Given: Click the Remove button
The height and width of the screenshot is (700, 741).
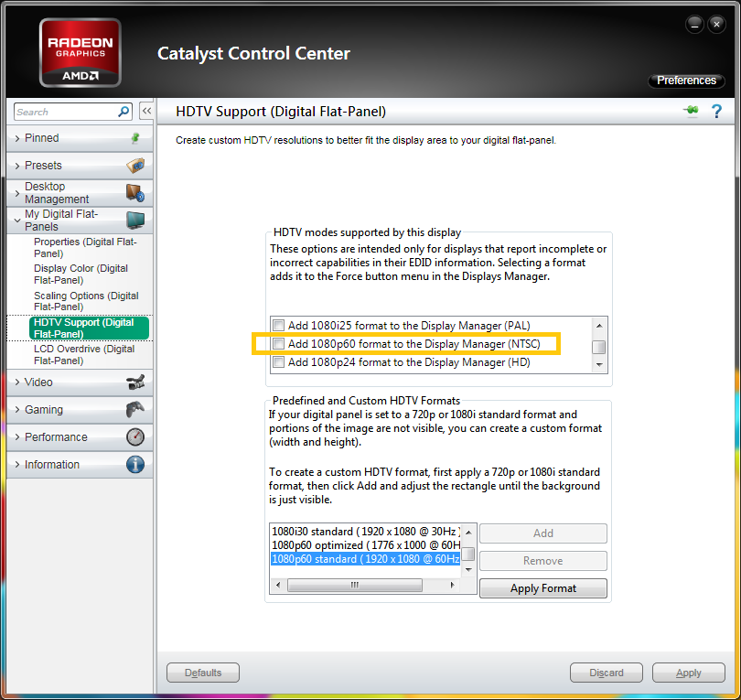Looking at the screenshot, I should point(543,561).
